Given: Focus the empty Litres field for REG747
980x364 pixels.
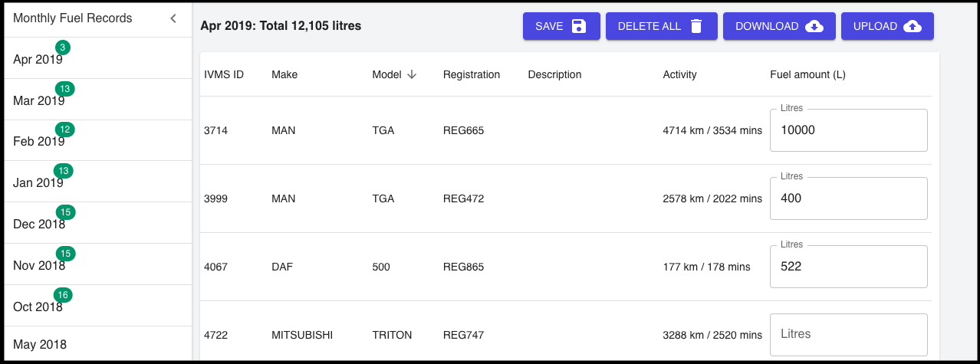Looking at the screenshot, I should click(x=848, y=335).
